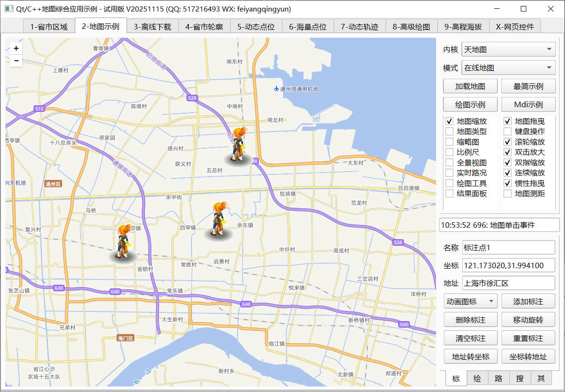
Task: Click the 临江镇 label on the map
Action: 277,344
